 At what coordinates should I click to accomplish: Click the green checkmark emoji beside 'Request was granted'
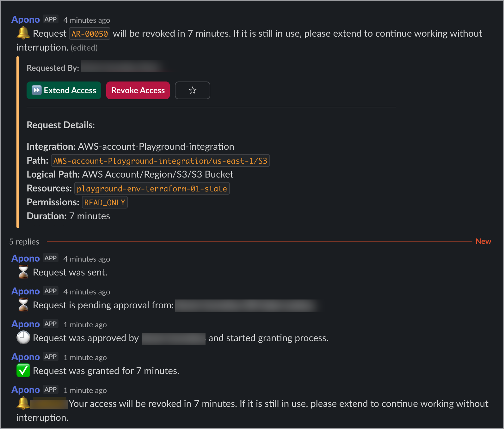[23, 371]
